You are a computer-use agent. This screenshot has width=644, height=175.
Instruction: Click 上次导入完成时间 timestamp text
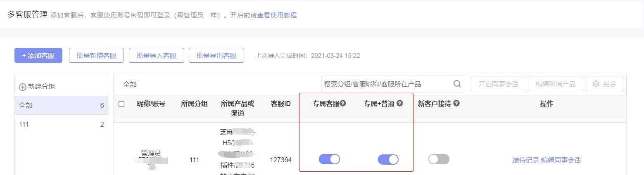click(x=308, y=55)
